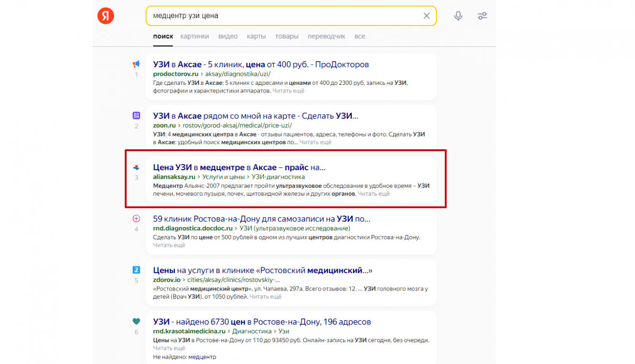
Task: Visit the rnd.diagnostica.docdoc.ru domain link
Action: pos(193,228)
